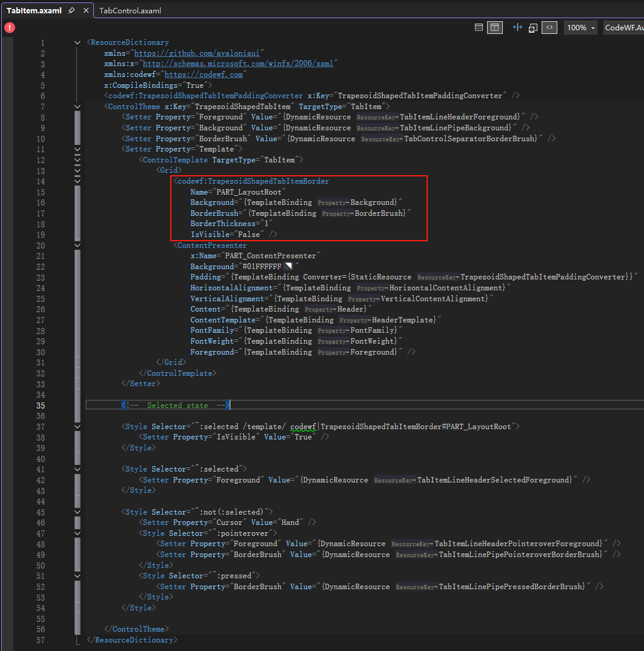Image resolution: width=644 pixels, height=651 pixels.
Task: Click the codewf squiggle-underlined selector on line 37
Action: click(x=303, y=427)
